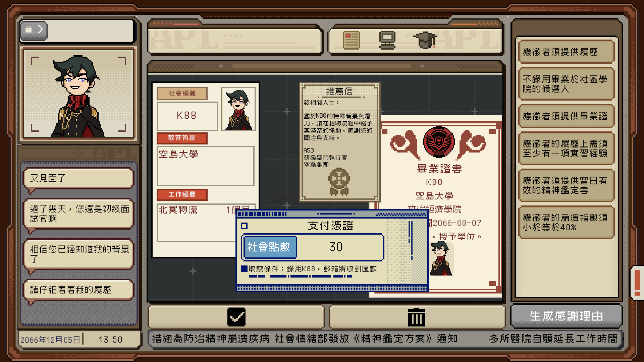The image size is (644, 362).
Task: Click the red exclamation alert tab
Action: coord(637,282)
